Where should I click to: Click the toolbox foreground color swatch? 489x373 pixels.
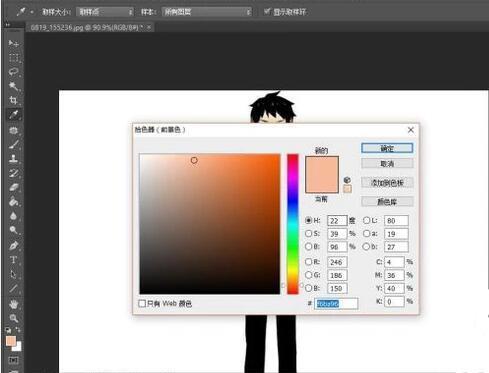[11, 341]
